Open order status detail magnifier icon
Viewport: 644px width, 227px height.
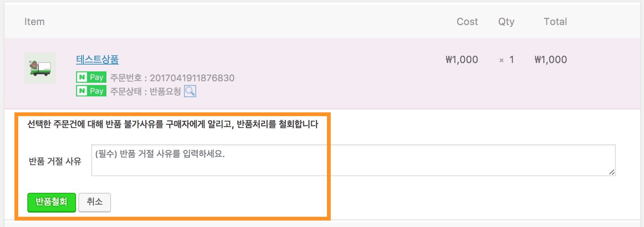190,91
